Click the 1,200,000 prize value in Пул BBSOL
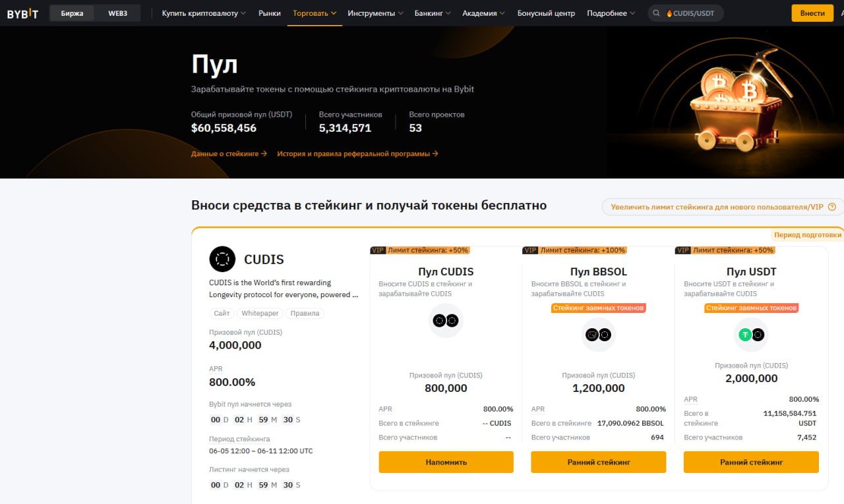The height and width of the screenshot is (504, 844). [x=599, y=388]
